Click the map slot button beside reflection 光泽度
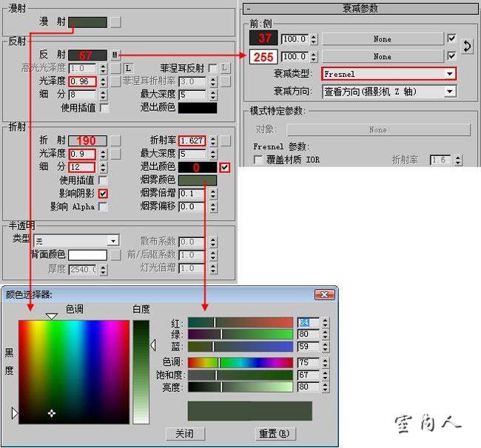The height and width of the screenshot is (448, 481). [x=115, y=81]
